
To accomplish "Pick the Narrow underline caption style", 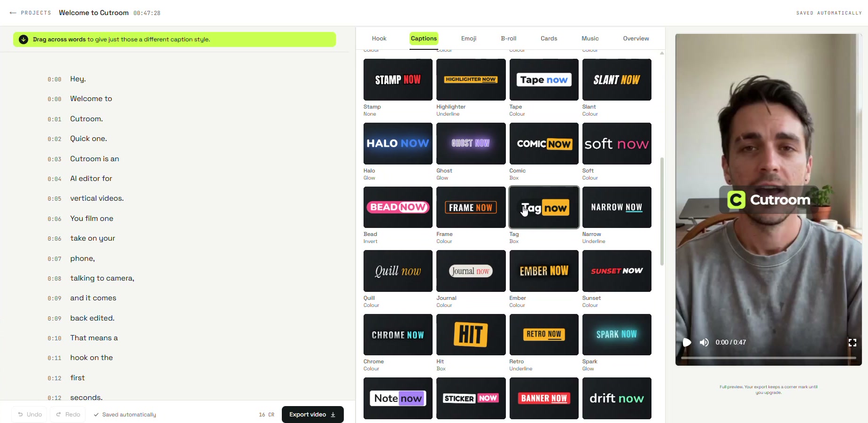I will [x=617, y=207].
